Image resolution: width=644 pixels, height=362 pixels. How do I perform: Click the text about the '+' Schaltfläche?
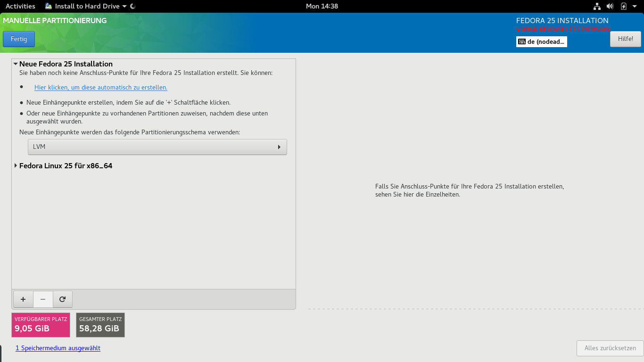[x=128, y=102]
